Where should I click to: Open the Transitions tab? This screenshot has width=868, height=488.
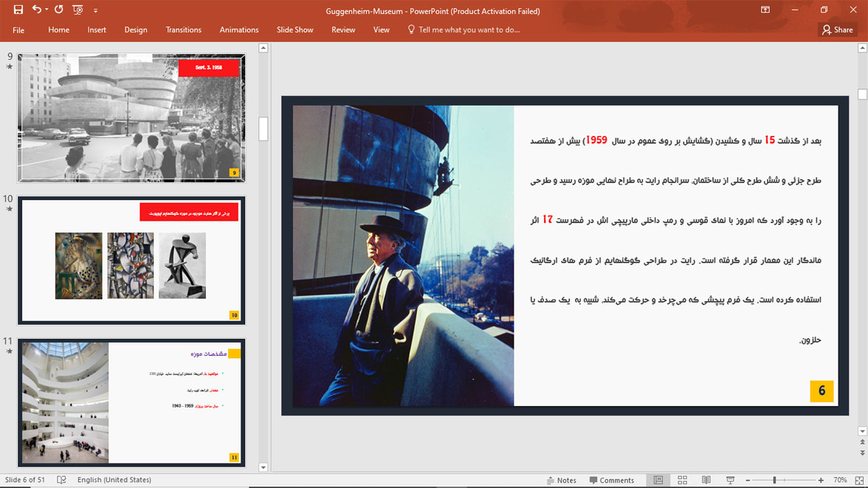183,30
